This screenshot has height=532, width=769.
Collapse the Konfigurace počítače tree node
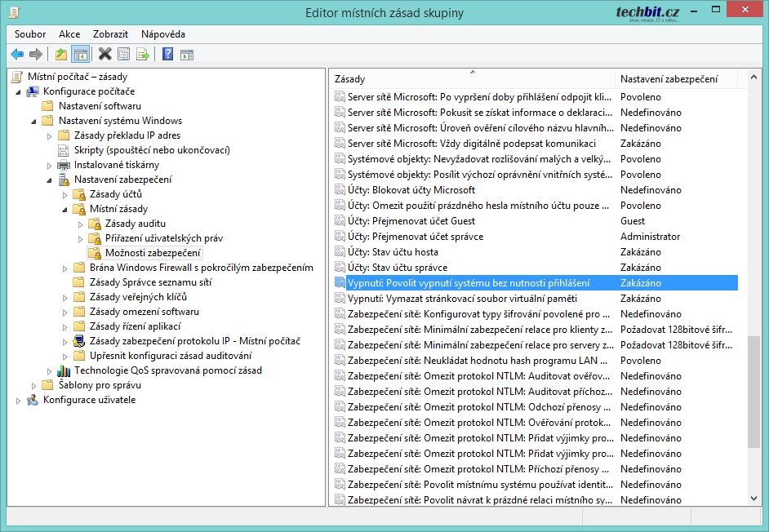tap(18, 91)
